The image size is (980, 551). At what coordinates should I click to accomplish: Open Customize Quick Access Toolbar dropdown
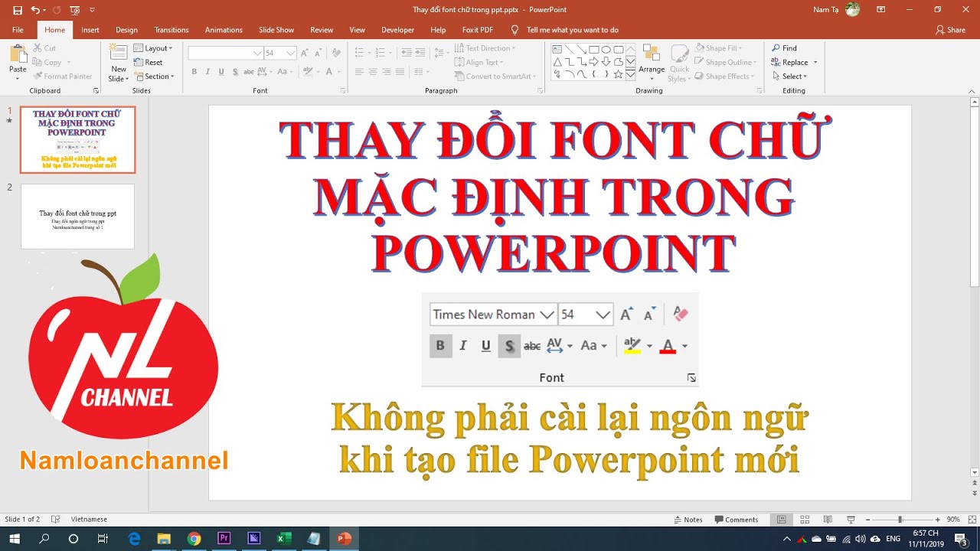tap(93, 10)
